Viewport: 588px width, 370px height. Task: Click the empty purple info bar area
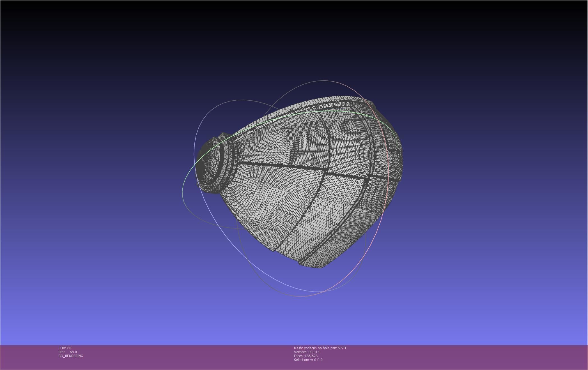(449, 357)
